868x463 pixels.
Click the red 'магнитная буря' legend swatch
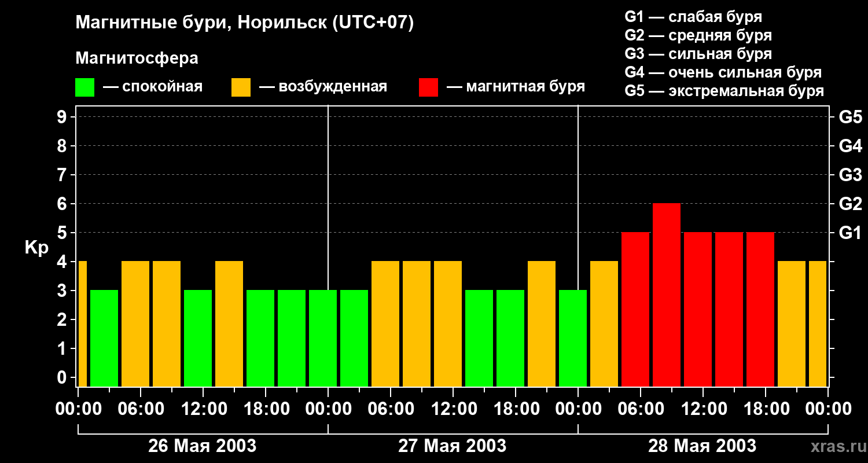428,87
